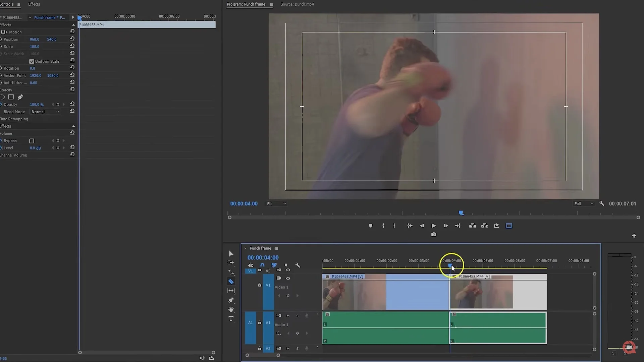Toggle V1 track output eye icon
This screenshot has width=644, height=362.
click(288, 278)
